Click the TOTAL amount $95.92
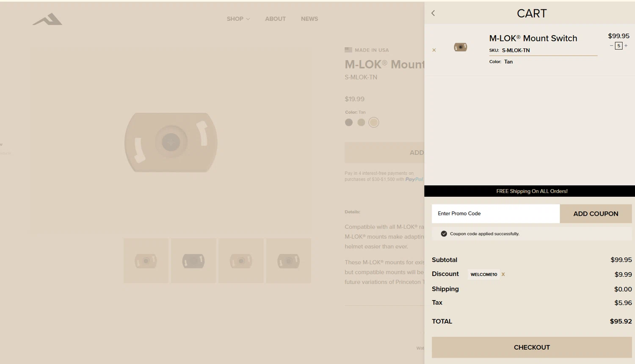 (621, 321)
